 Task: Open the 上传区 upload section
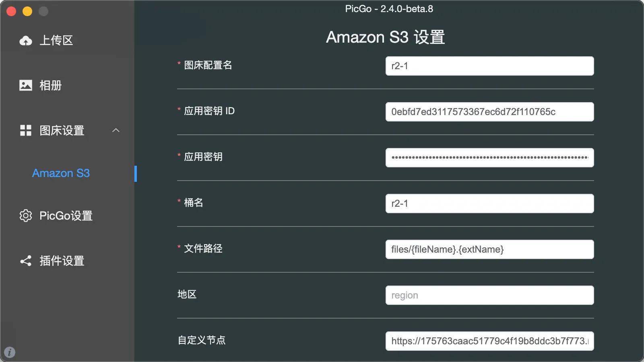(x=56, y=41)
